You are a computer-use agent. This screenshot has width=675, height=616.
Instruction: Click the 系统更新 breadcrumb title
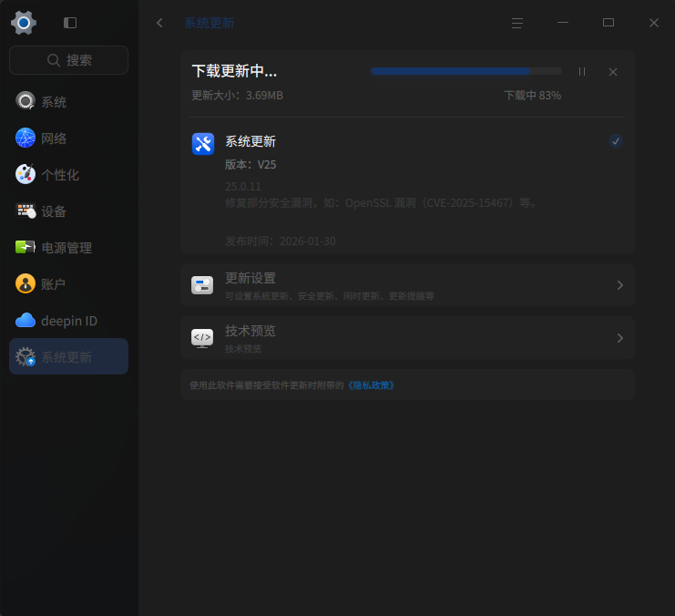point(210,23)
